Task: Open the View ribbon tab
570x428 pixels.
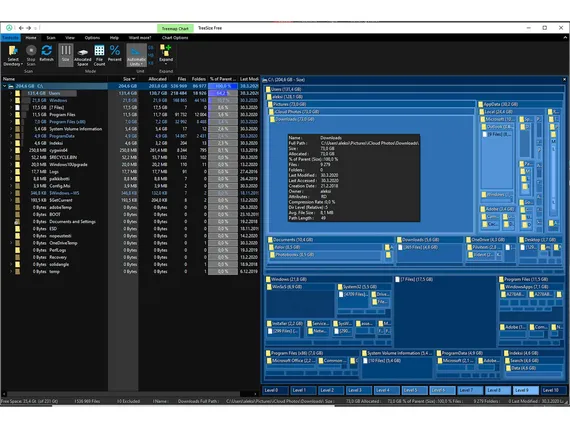Action: click(x=70, y=38)
